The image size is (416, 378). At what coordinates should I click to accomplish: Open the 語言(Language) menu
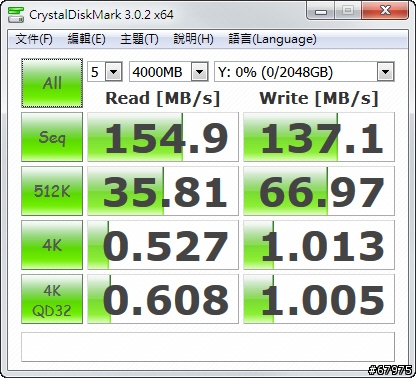tap(272, 39)
